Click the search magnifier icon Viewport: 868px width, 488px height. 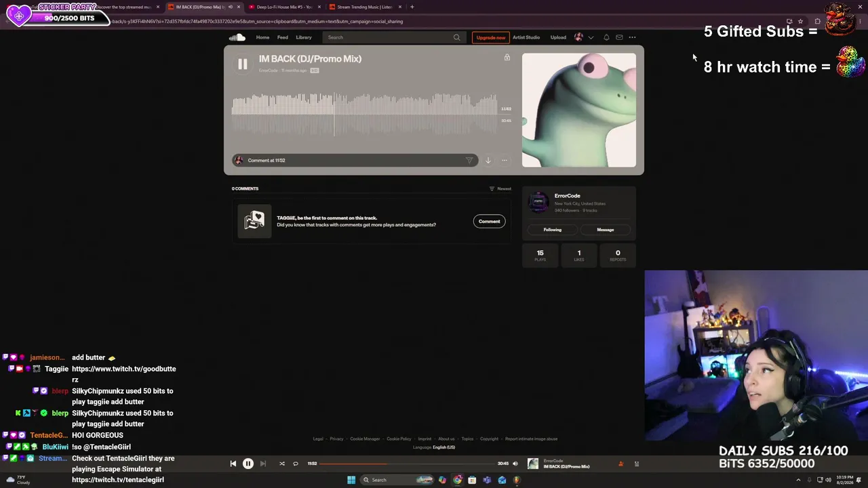(x=456, y=37)
